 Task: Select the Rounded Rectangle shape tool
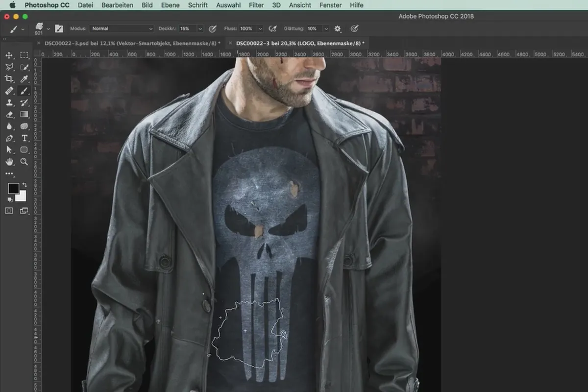(24, 150)
